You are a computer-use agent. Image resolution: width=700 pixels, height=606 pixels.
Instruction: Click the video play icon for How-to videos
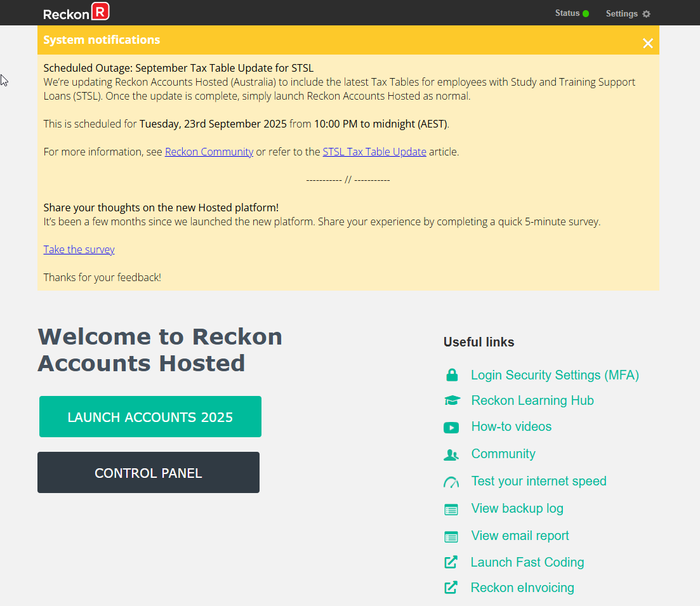pos(451,428)
